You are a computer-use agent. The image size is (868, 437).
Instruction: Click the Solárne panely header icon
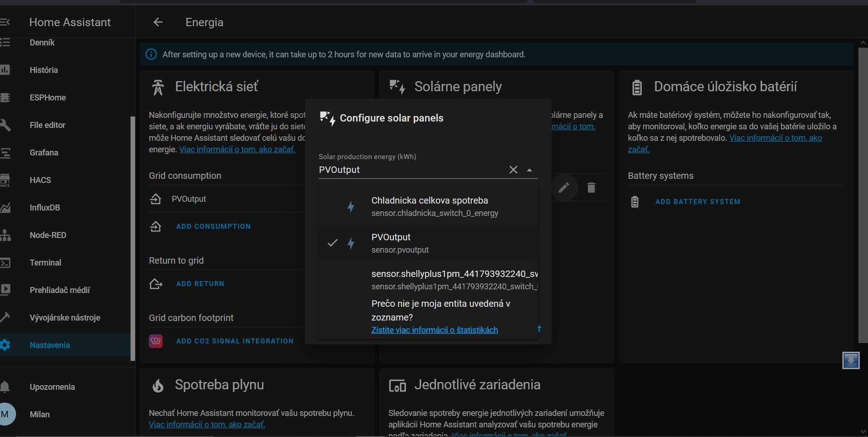click(398, 87)
